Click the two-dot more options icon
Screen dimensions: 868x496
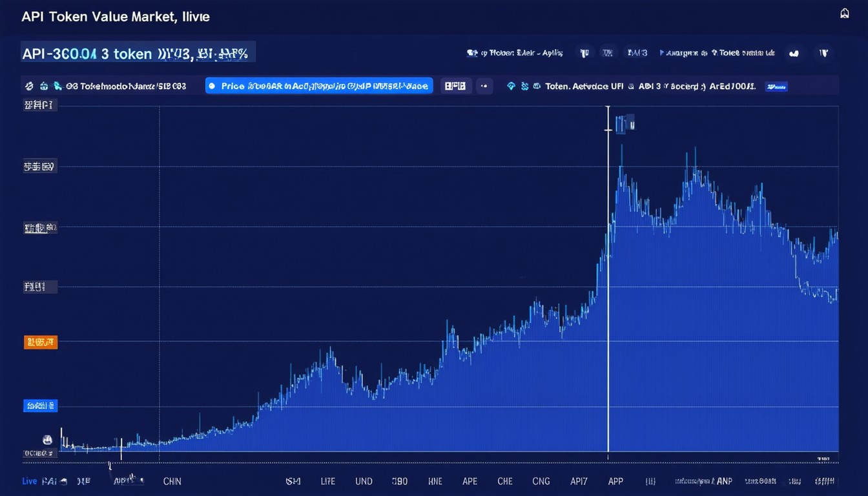tap(483, 86)
